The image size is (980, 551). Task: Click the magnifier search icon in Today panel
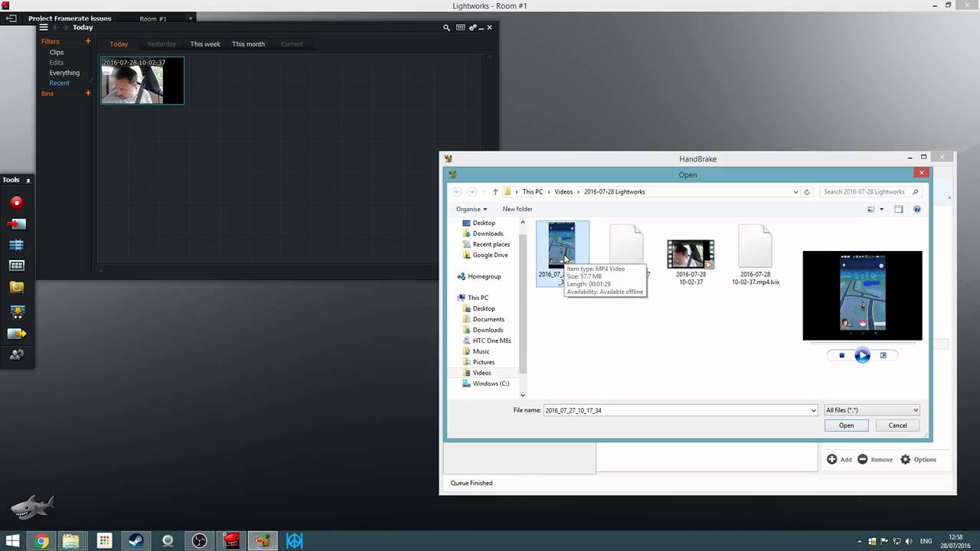pyautogui.click(x=446, y=28)
